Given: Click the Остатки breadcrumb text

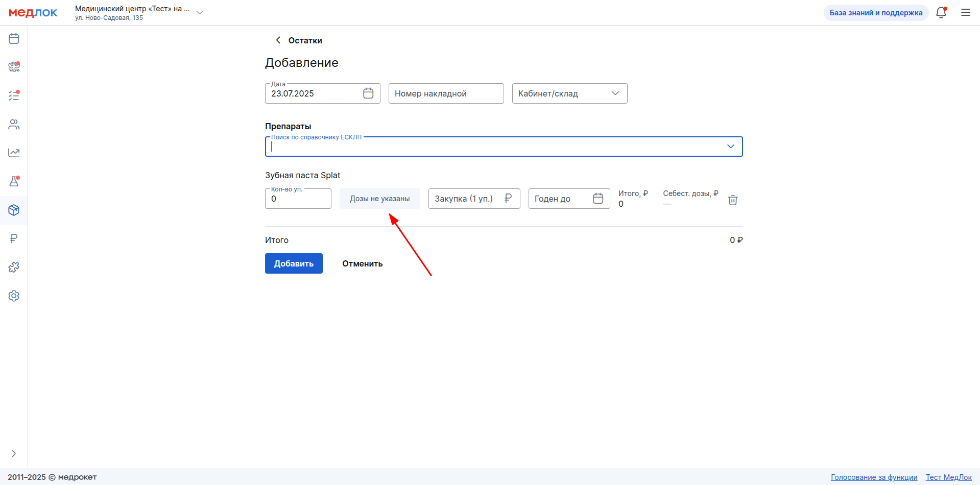Looking at the screenshot, I should coord(305,40).
